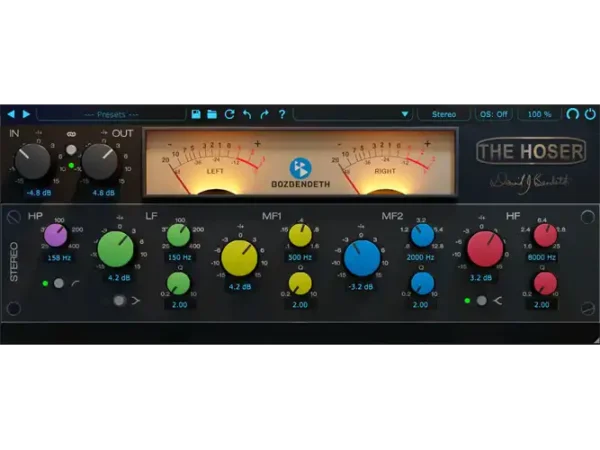
Task: Click the LEFT VU meter
Action: (214, 165)
